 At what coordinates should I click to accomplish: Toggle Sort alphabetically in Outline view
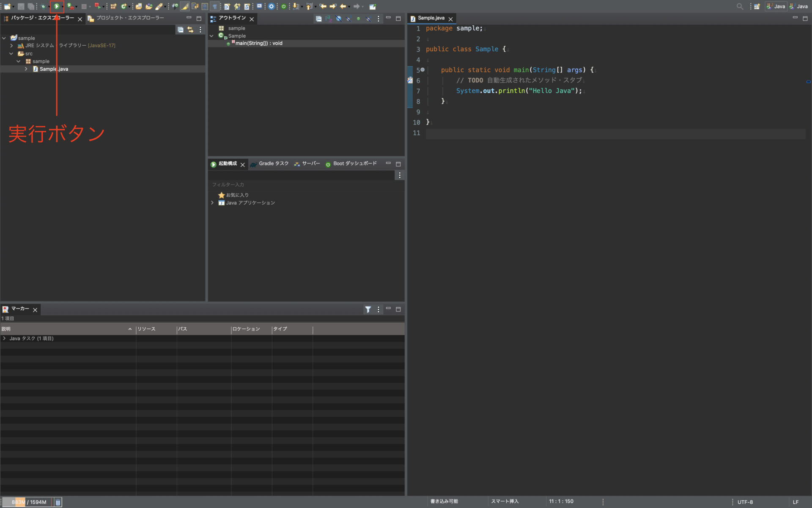point(329,19)
